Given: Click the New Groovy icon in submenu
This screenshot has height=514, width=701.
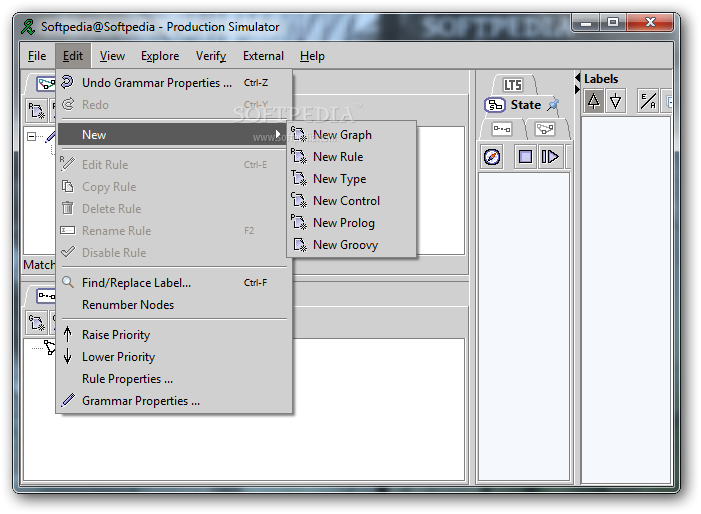Looking at the screenshot, I should pyautogui.click(x=299, y=244).
